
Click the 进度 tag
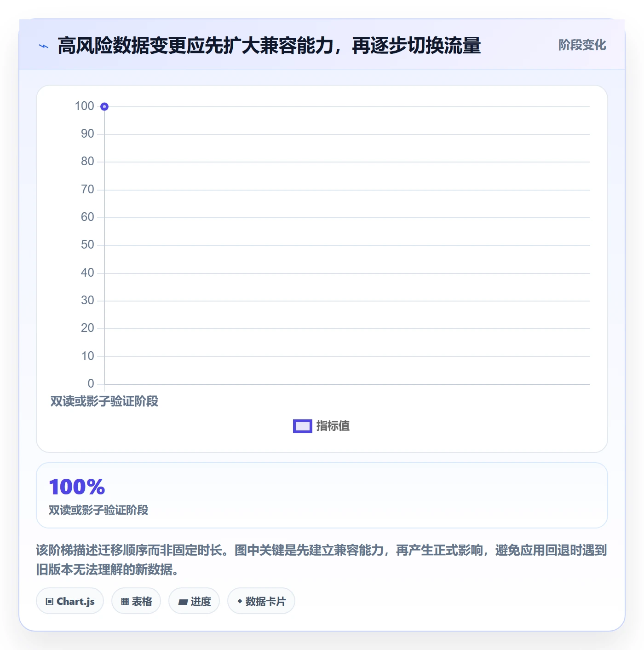click(194, 601)
